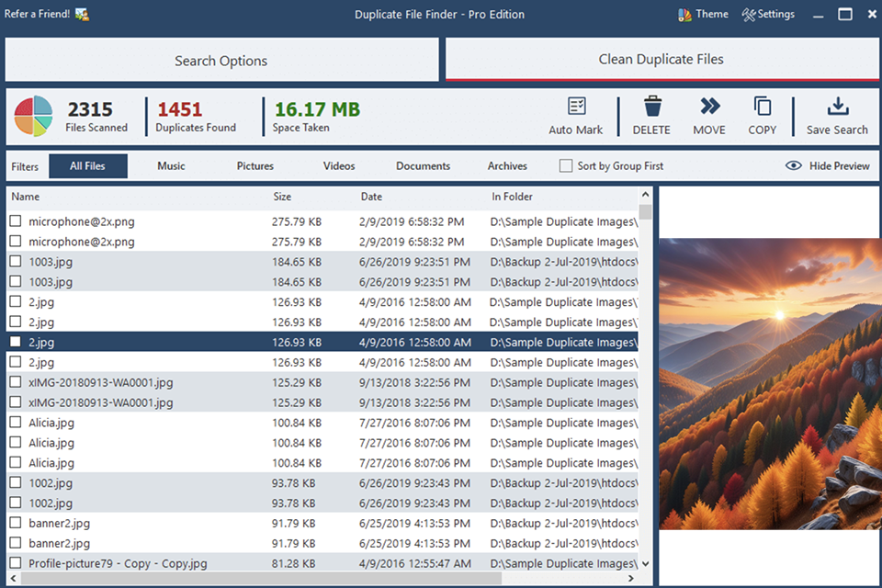Image resolution: width=882 pixels, height=588 pixels.
Task: Check the first microphone@2x.png file checkbox
Action: [16, 221]
